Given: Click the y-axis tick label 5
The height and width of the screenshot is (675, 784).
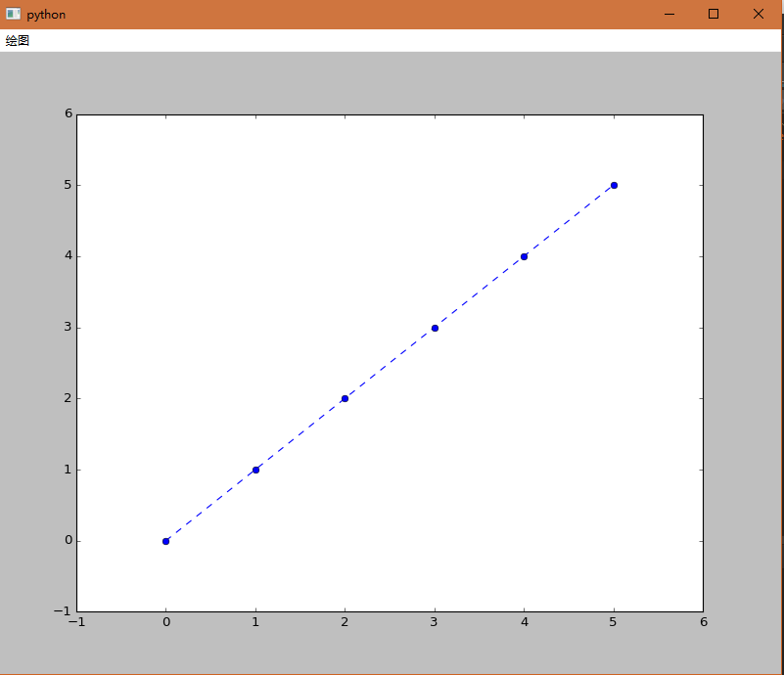Looking at the screenshot, I should 69,185.
